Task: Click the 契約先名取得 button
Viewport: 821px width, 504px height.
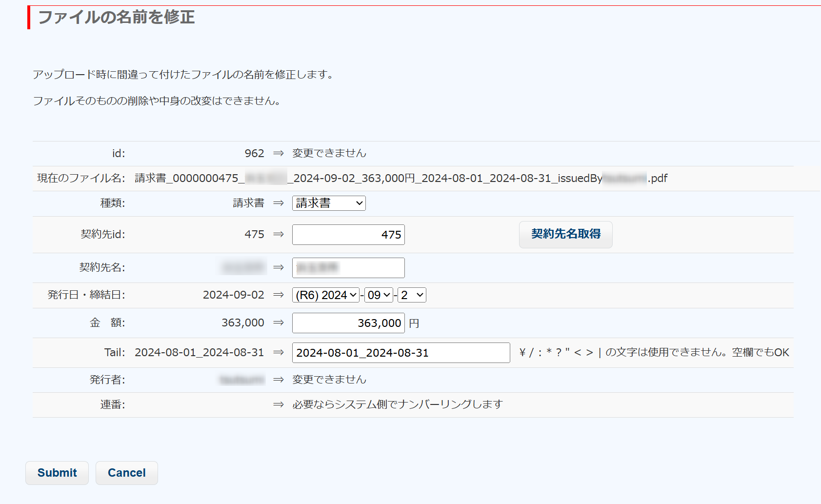Action: tap(565, 234)
